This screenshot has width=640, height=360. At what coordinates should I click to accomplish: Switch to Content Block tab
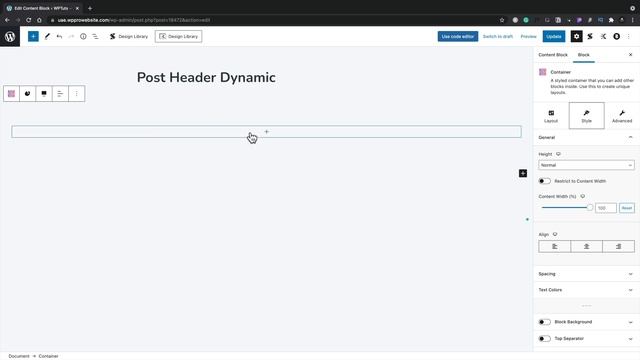click(x=553, y=55)
